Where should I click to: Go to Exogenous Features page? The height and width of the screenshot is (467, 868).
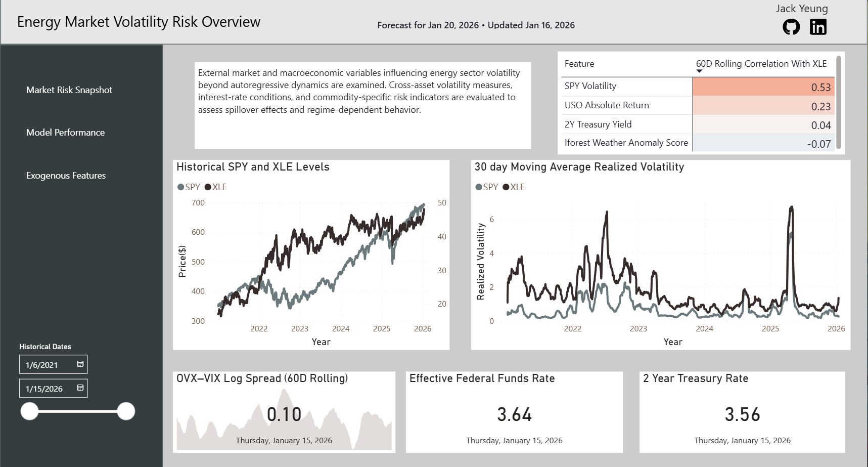coord(66,176)
